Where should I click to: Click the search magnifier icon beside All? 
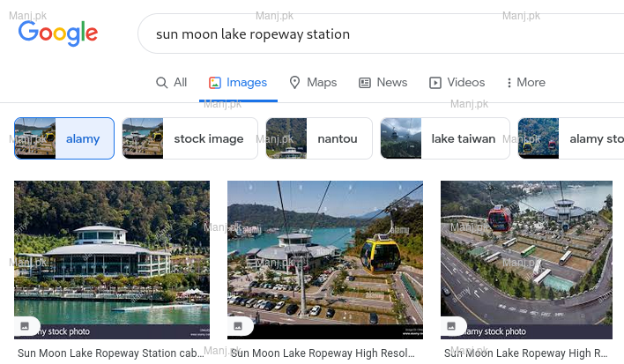click(x=161, y=83)
